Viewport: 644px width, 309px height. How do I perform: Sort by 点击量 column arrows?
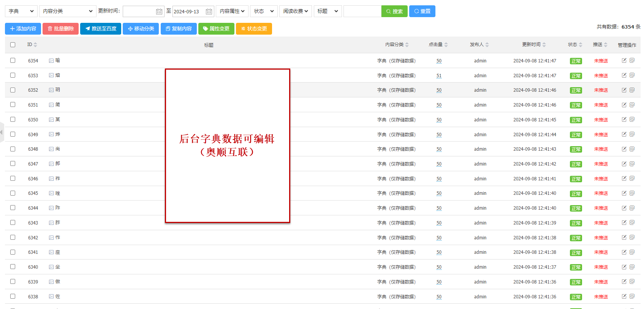(x=446, y=45)
